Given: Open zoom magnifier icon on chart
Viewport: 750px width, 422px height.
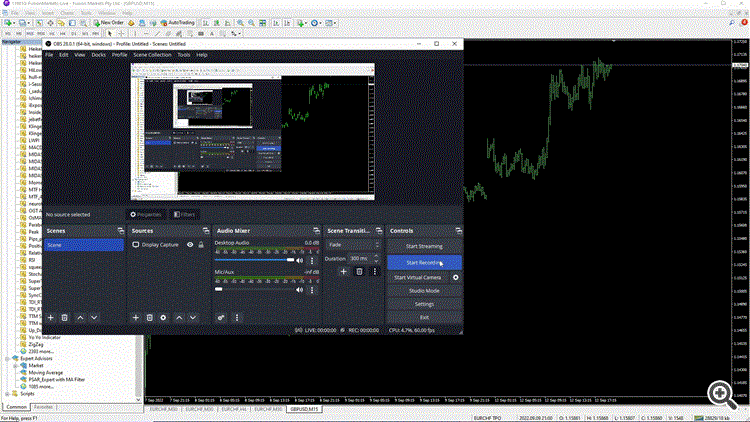Looking at the screenshot, I should pyautogui.click(x=722, y=395).
